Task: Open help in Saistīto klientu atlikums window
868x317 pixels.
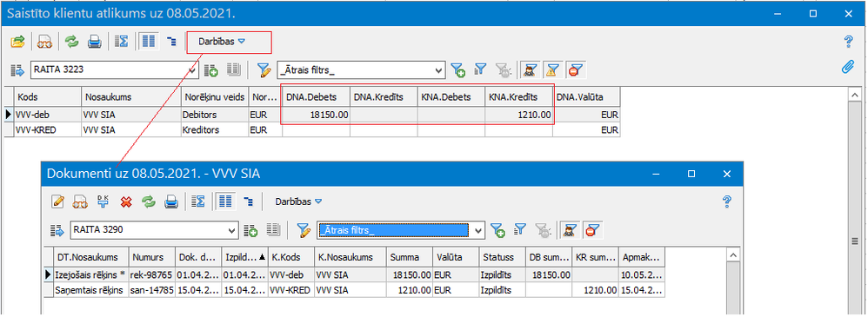Action: pyautogui.click(x=848, y=42)
